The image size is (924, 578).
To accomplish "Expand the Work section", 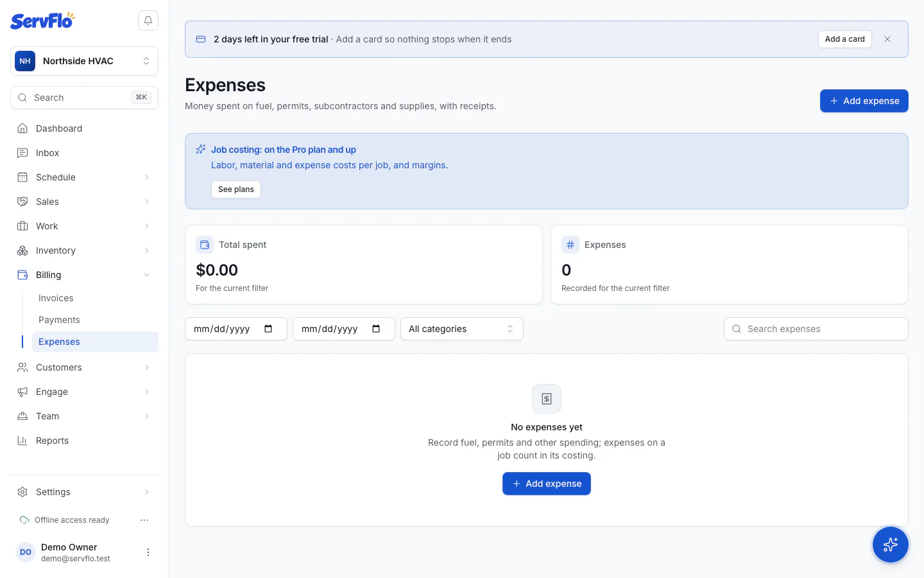I will 84,226.
